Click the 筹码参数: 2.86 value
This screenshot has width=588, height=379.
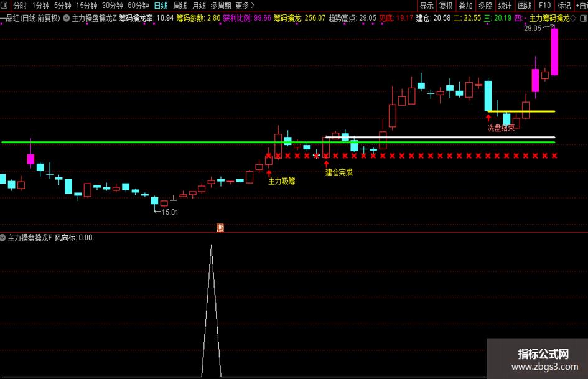(198, 17)
